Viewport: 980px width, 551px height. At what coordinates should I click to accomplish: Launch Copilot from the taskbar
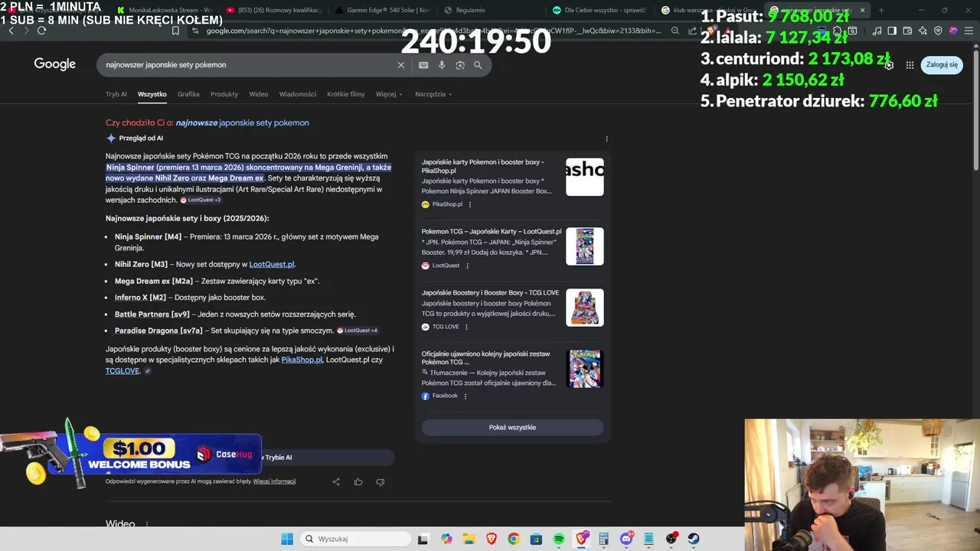click(446, 539)
